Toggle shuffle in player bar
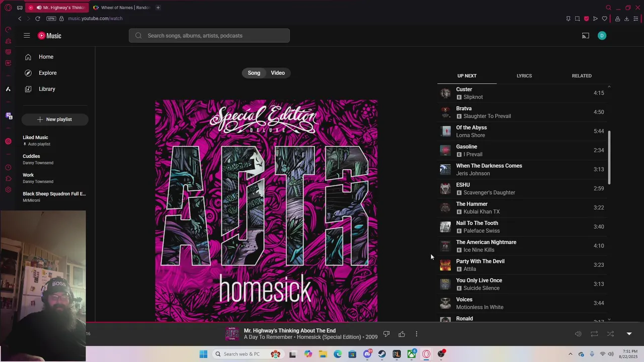 tap(610, 334)
